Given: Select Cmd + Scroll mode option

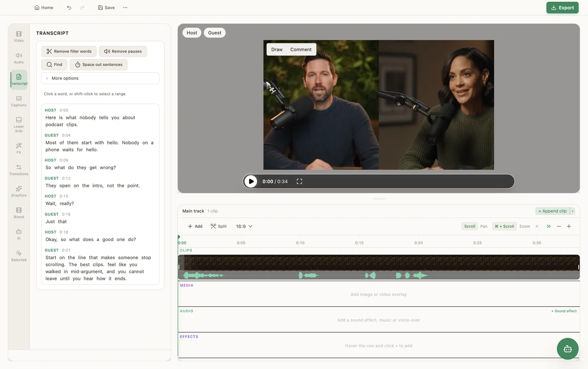Looking at the screenshot, I should [x=504, y=226].
